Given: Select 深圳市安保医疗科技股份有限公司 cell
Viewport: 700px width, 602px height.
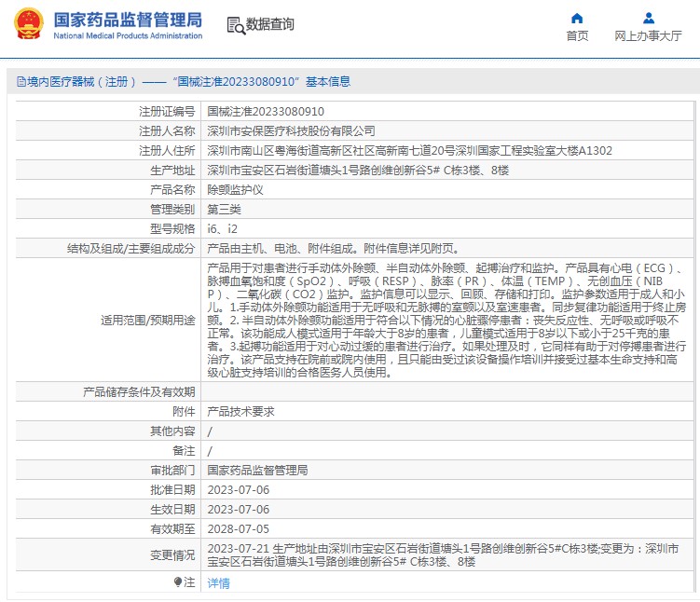Looking at the screenshot, I should [x=291, y=130].
